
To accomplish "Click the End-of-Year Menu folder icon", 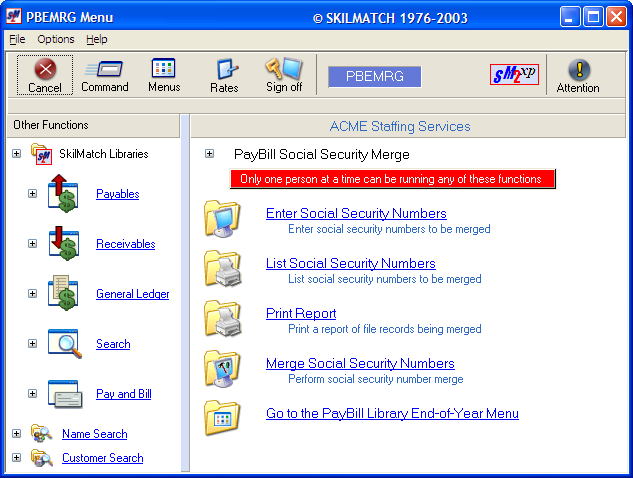I will pyautogui.click(x=222, y=418).
